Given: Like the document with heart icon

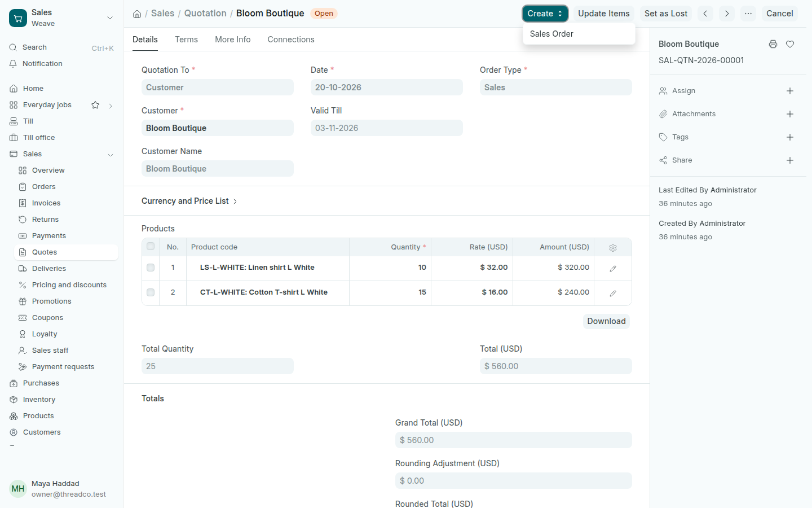Looking at the screenshot, I should pos(790,44).
